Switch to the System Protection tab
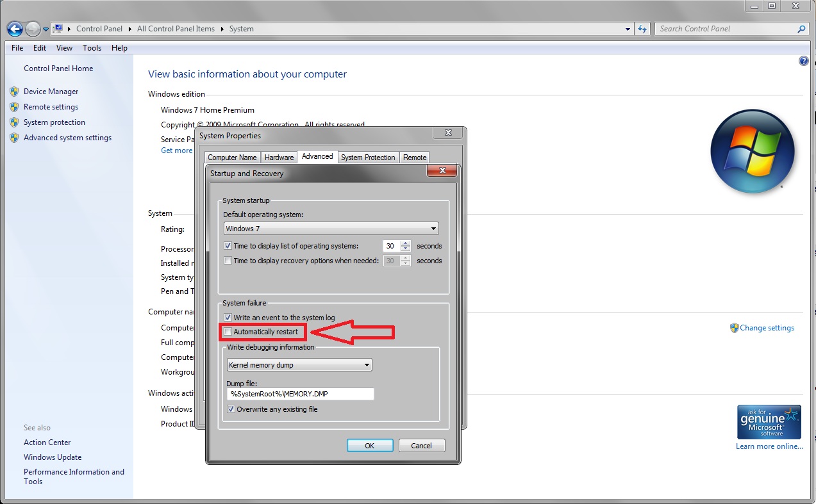The image size is (816, 504). (x=368, y=158)
